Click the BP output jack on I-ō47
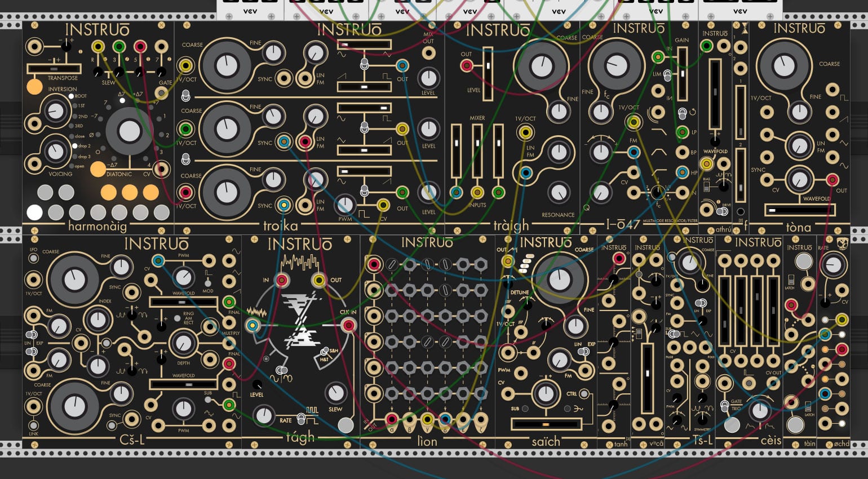The width and height of the screenshot is (868, 479). (682, 152)
